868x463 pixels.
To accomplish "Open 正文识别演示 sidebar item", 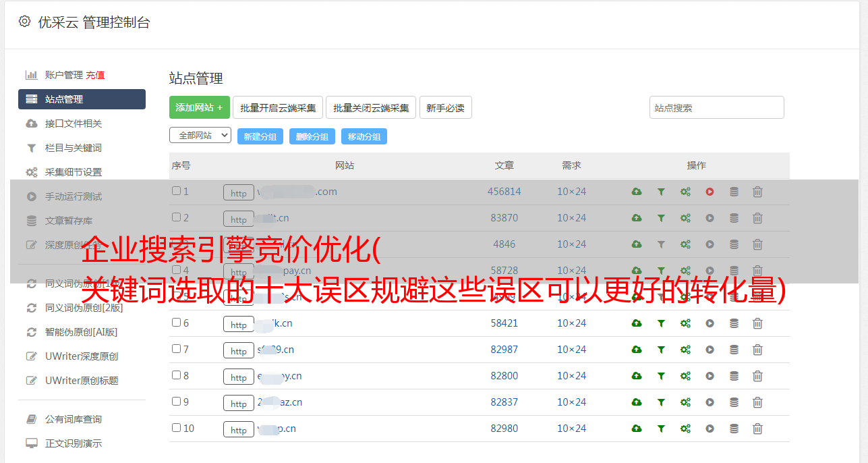I will [x=74, y=443].
